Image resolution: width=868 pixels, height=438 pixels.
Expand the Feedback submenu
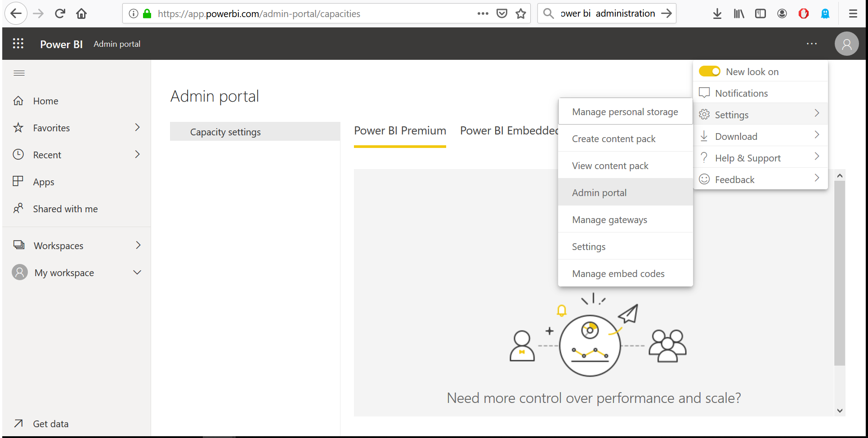760,179
